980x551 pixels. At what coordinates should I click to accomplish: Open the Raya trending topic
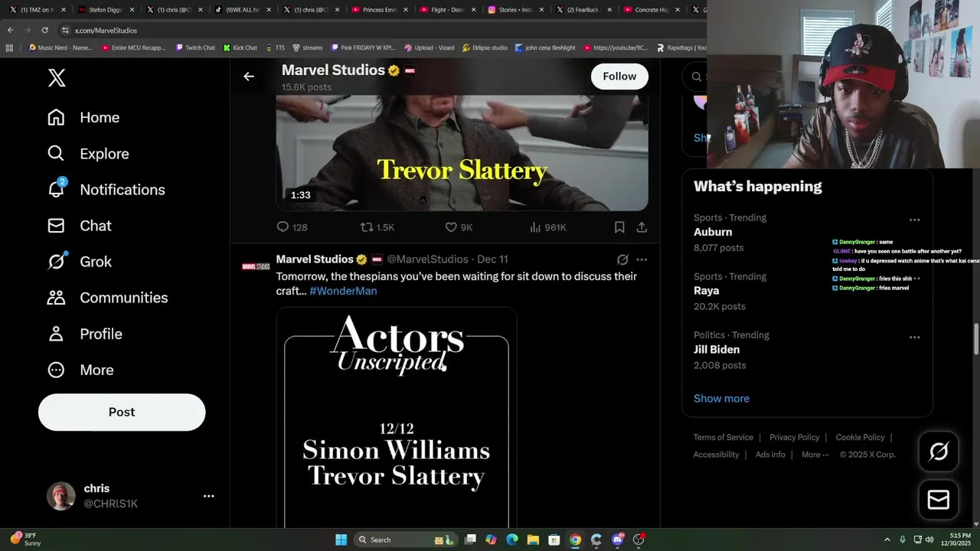pos(706,291)
